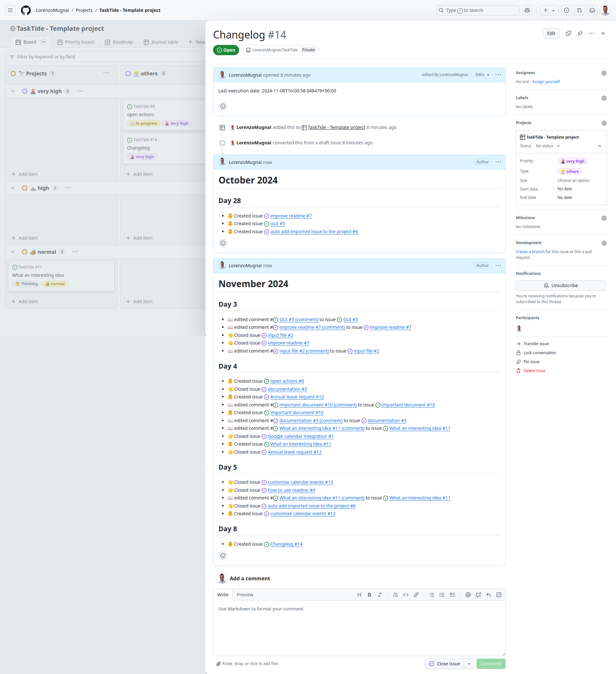Click the improve readme #7 issue link
616x674 pixels.
point(290,216)
